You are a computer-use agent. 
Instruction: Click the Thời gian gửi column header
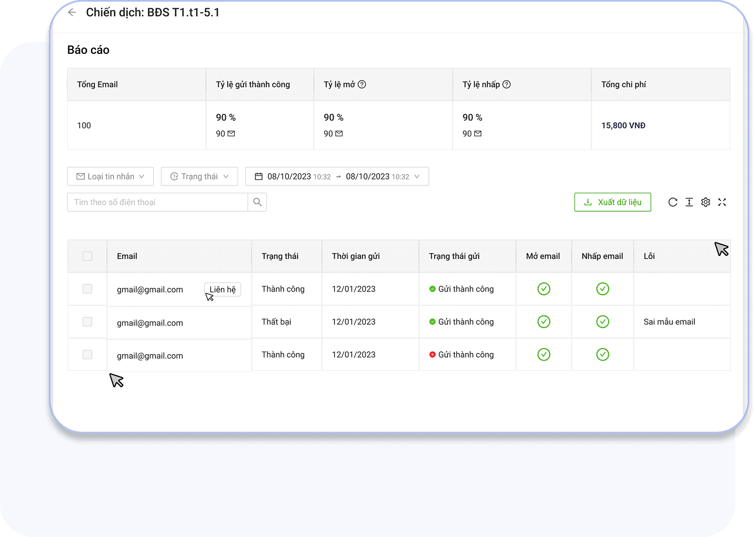356,256
